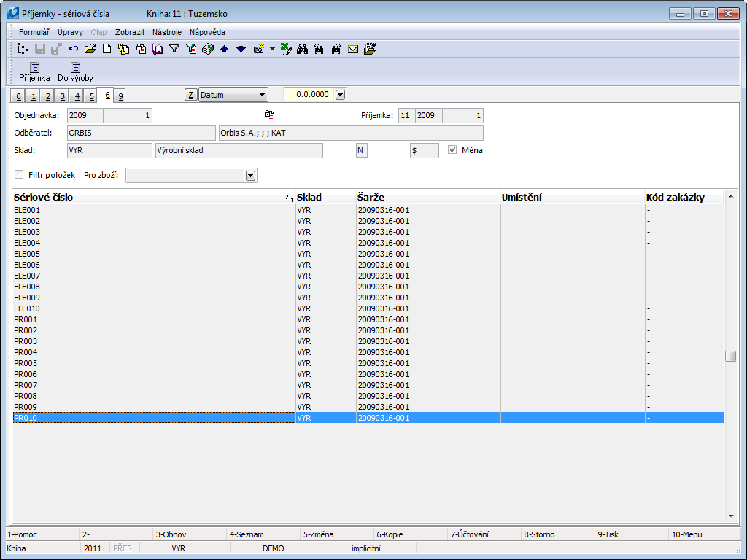Enable the Filtr položek checkbox

19,175
